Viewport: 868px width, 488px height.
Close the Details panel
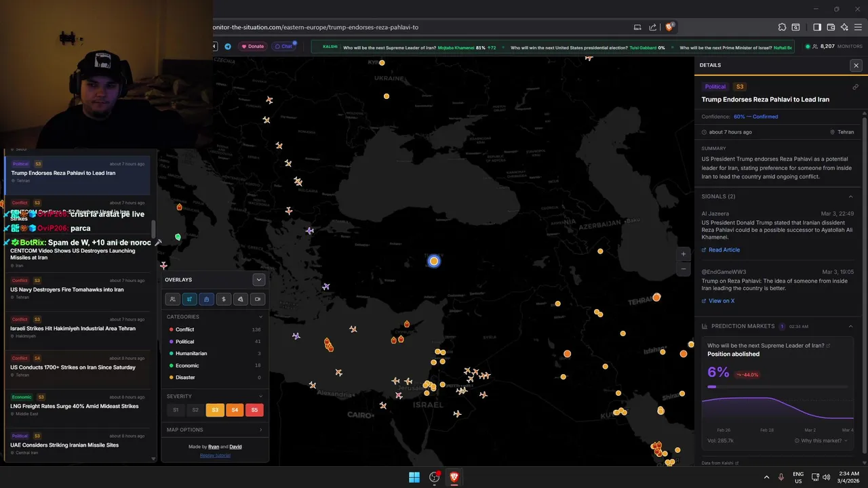point(856,65)
